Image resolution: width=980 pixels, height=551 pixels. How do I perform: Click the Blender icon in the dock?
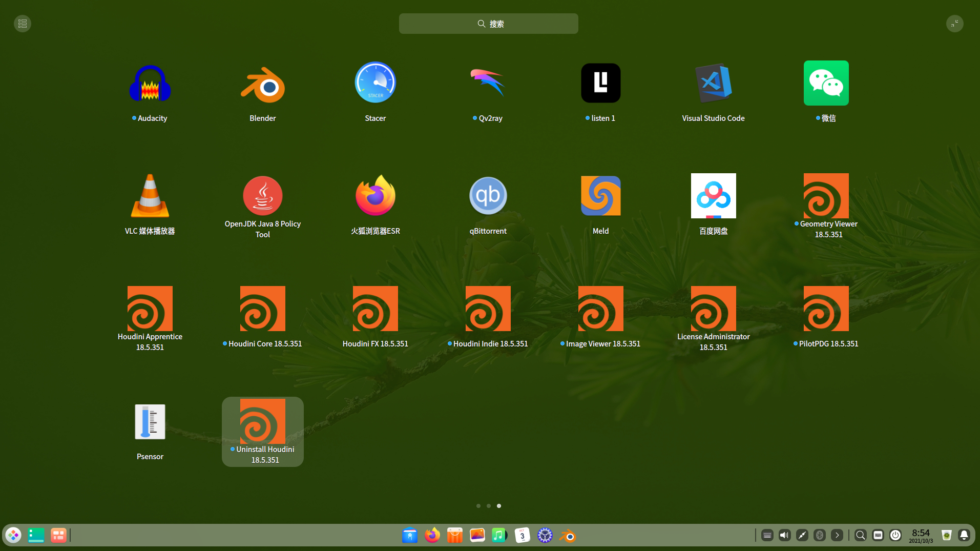(568, 536)
